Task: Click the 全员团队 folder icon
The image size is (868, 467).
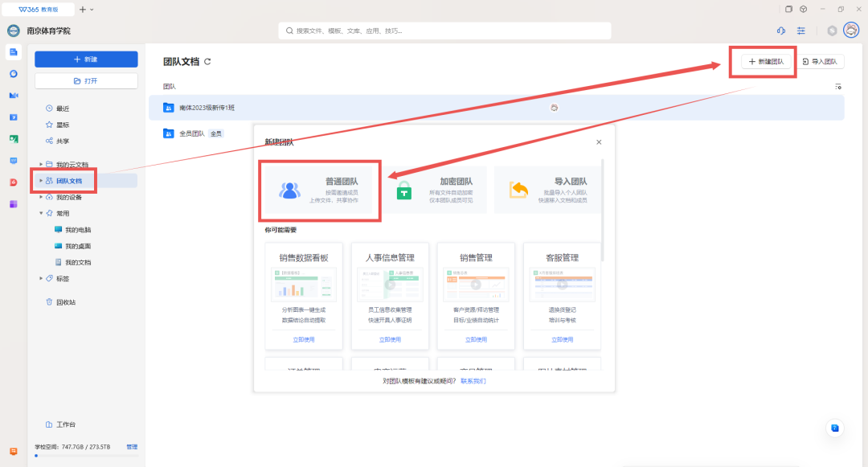Action: (168, 133)
